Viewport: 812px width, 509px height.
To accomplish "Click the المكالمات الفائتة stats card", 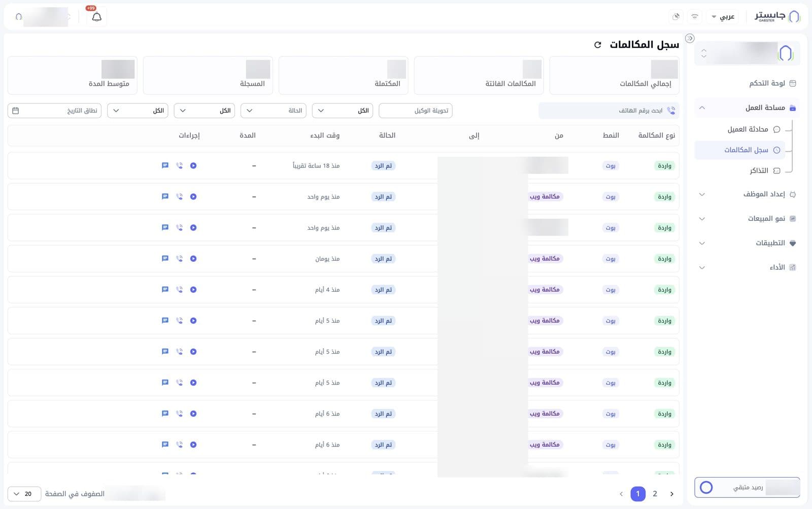I will coord(479,76).
